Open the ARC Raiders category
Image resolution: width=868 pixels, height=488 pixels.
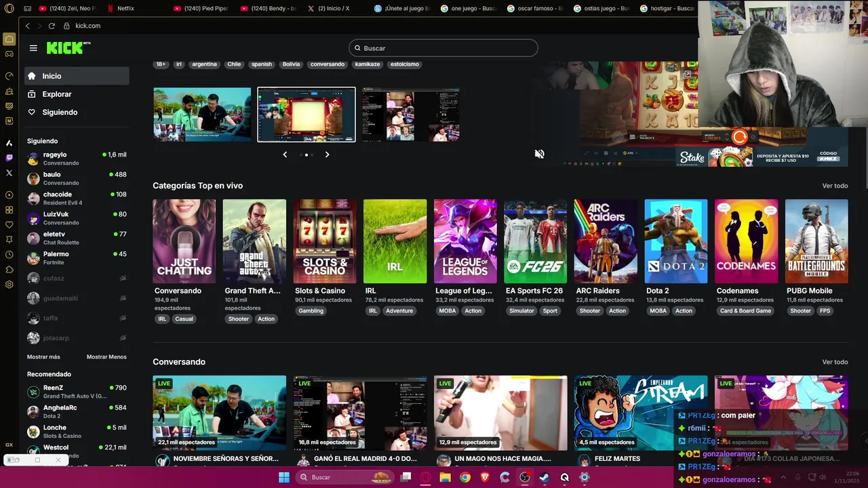click(x=606, y=241)
